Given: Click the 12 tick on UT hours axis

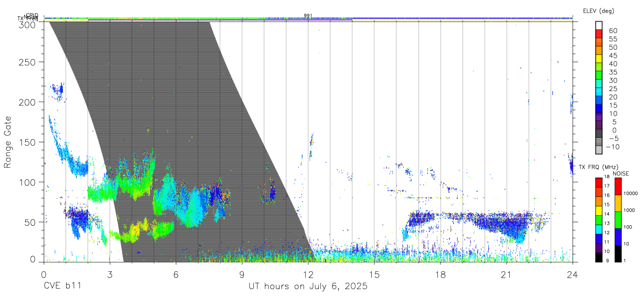Looking at the screenshot, I should [308, 274].
